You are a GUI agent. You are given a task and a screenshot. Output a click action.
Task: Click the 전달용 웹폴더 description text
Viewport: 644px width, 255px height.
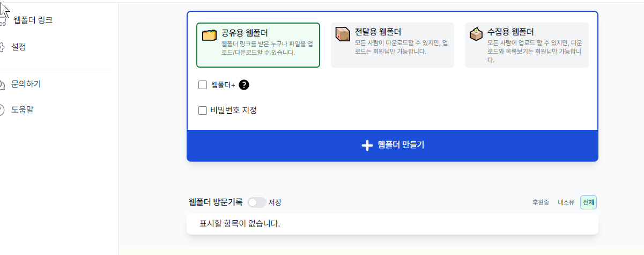[402, 47]
